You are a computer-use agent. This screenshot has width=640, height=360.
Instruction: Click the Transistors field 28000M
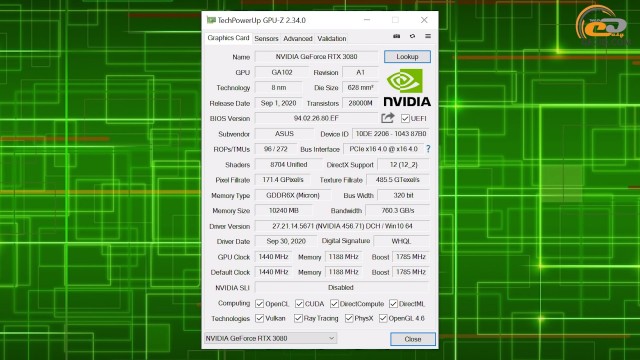click(x=360, y=103)
